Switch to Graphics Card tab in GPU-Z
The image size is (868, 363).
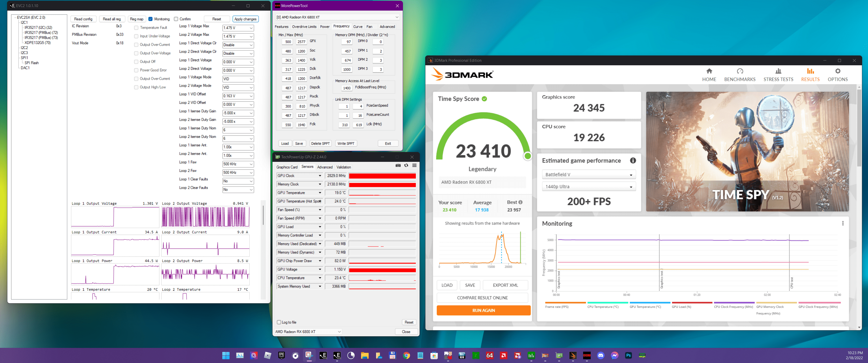click(x=287, y=167)
